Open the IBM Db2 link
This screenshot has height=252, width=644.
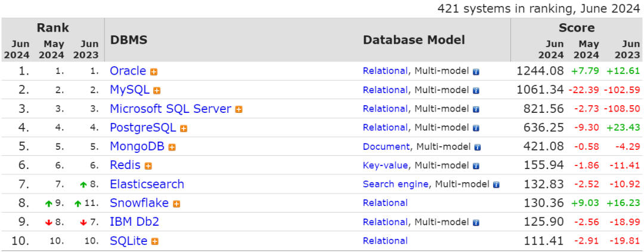pos(134,222)
